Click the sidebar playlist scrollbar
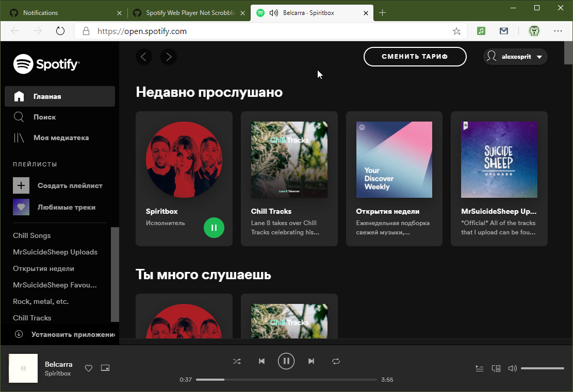 pyautogui.click(x=114, y=275)
